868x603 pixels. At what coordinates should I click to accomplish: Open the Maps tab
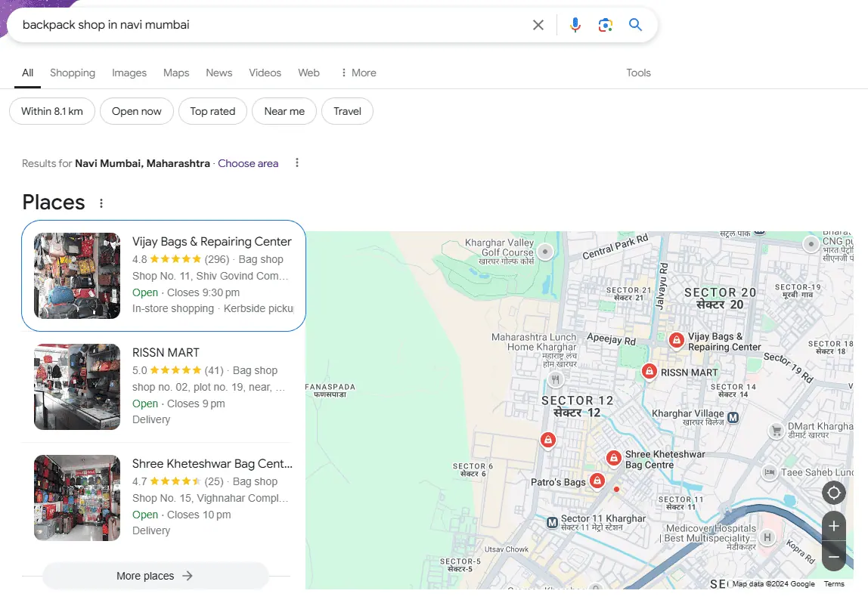pyautogui.click(x=176, y=73)
